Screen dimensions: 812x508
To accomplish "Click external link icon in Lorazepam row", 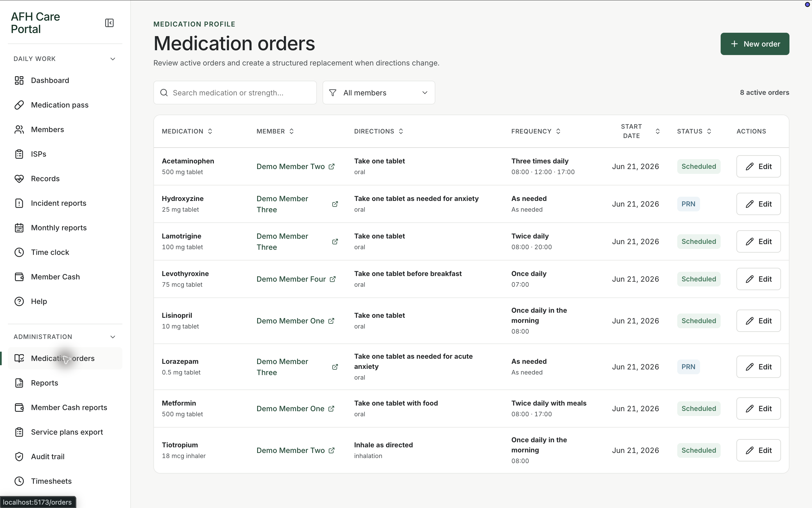I will 335,367.
